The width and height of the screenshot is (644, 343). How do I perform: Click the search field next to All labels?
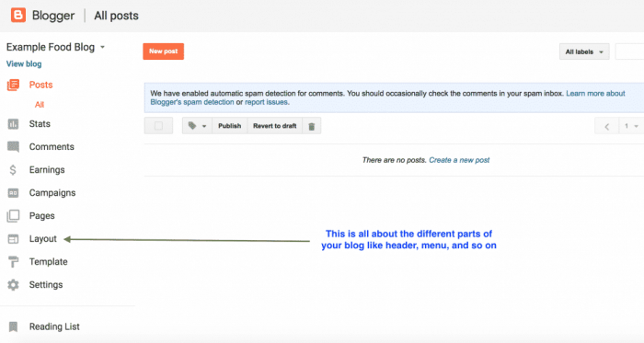tap(629, 51)
